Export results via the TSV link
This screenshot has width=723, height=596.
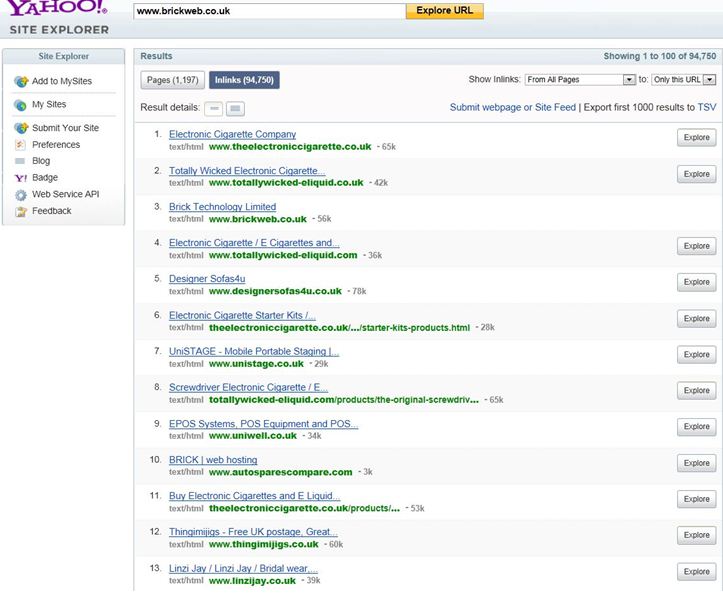coord(706,107)
